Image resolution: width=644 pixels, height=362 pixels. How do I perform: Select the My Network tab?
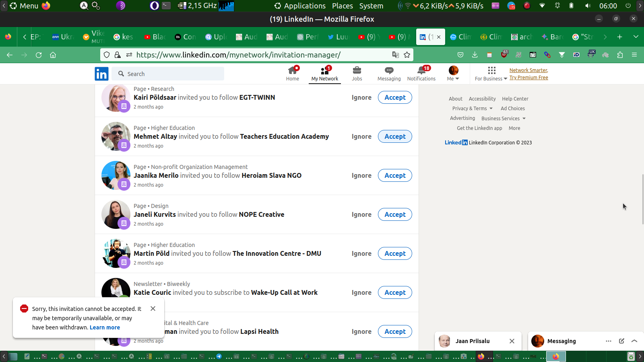pyautogui.click(x=325, y=74)
